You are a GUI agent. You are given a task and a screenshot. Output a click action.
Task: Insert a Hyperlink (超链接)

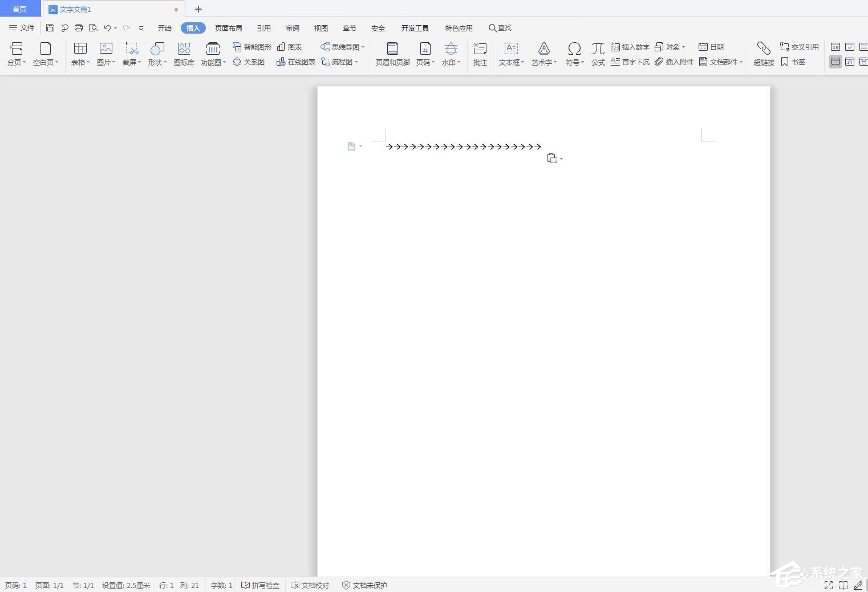tap(764, 54)
